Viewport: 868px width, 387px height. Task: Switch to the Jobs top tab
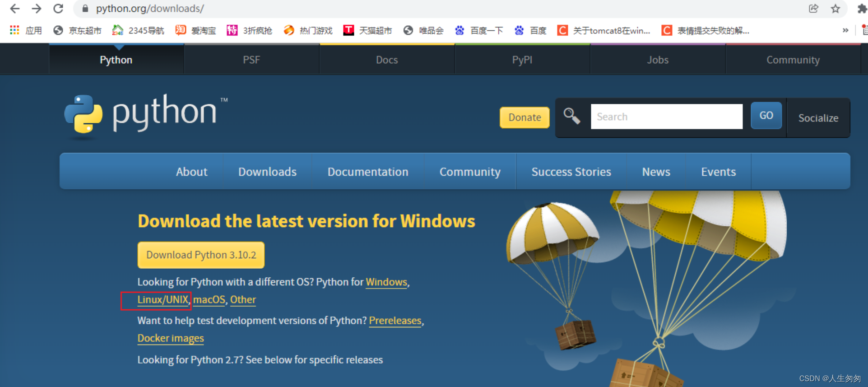tap(658, 60)
